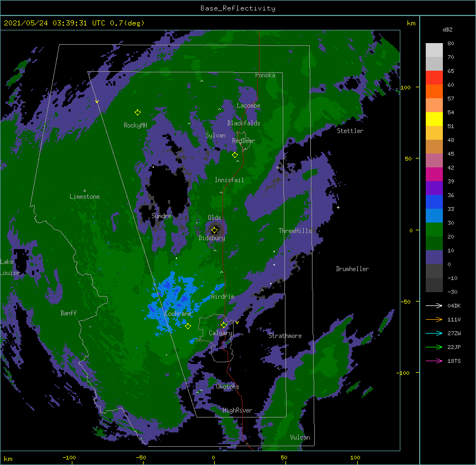Click the yellow marker inside Calgary outline
476x465 pixels.
click(x=224, y=325)
